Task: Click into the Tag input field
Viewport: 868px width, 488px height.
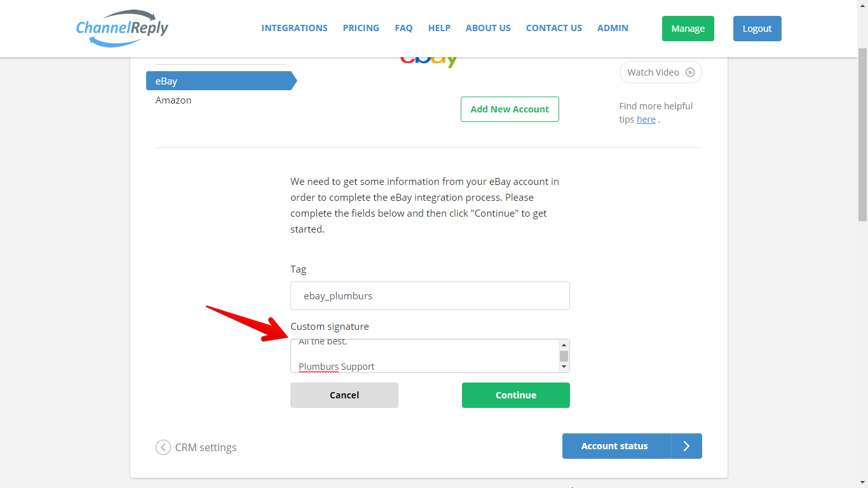Action: 430,296
